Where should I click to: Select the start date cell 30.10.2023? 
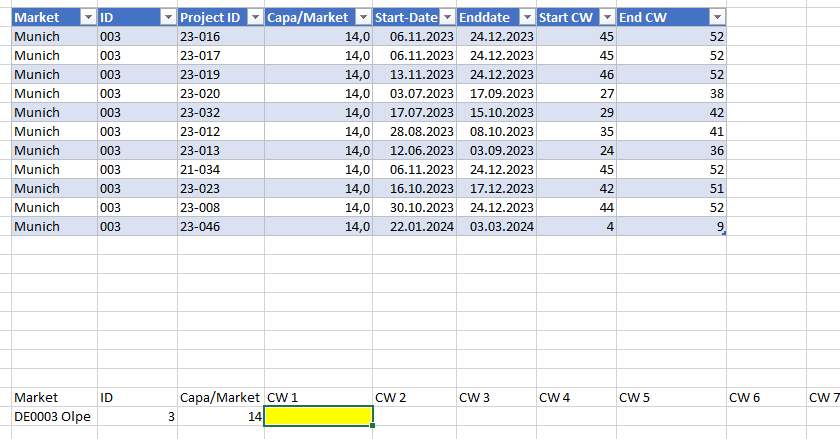pos(415,207)
